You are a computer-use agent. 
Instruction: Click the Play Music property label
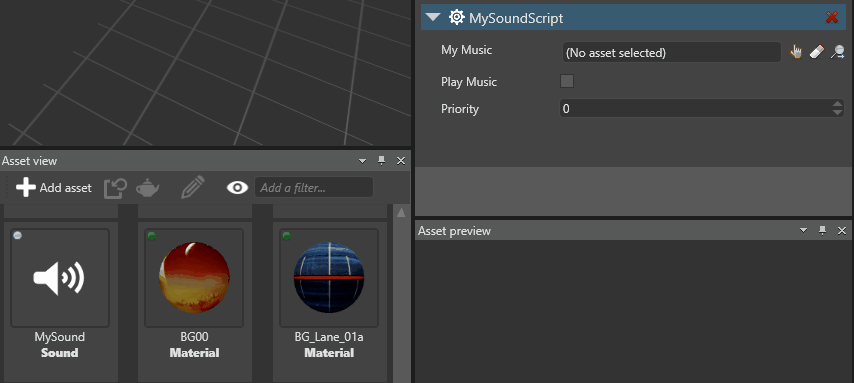pyautogui.click(x=469, y=82)
